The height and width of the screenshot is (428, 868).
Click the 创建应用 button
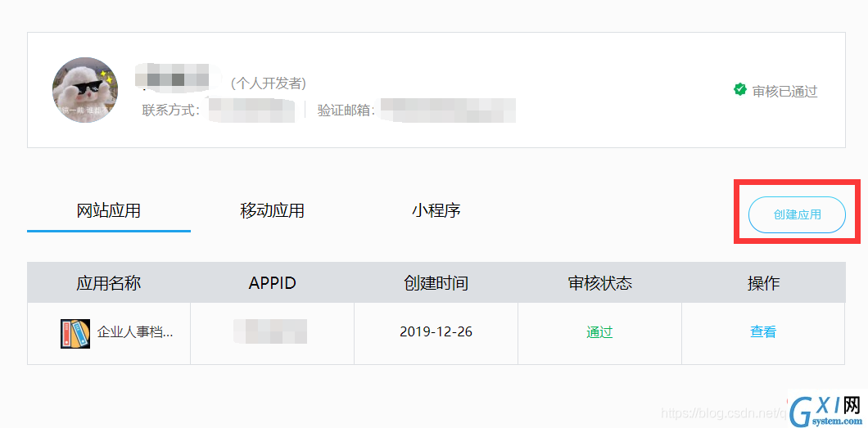(797, 214)
